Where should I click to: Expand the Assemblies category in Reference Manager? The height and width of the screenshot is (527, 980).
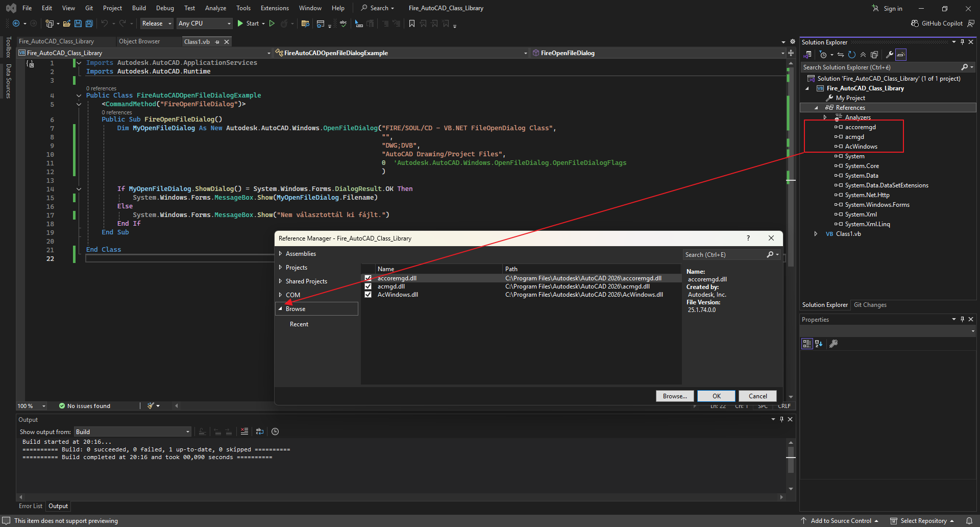coord(280,253)
